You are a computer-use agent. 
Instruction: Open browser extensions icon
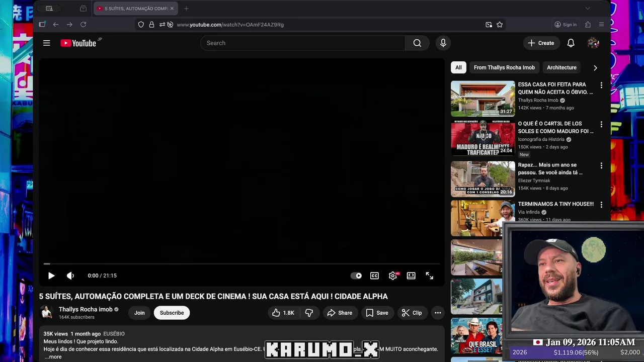588,25
